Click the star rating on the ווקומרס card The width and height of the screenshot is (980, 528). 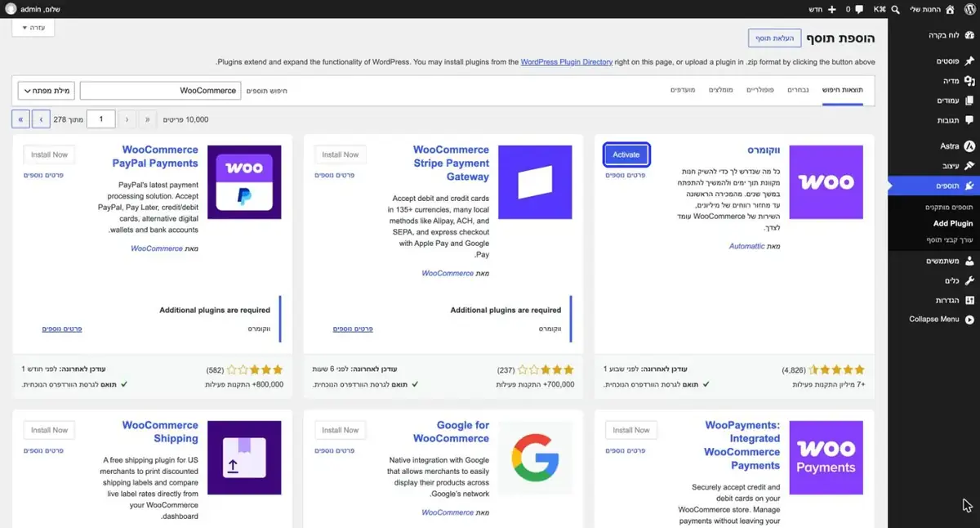(837, 369)
